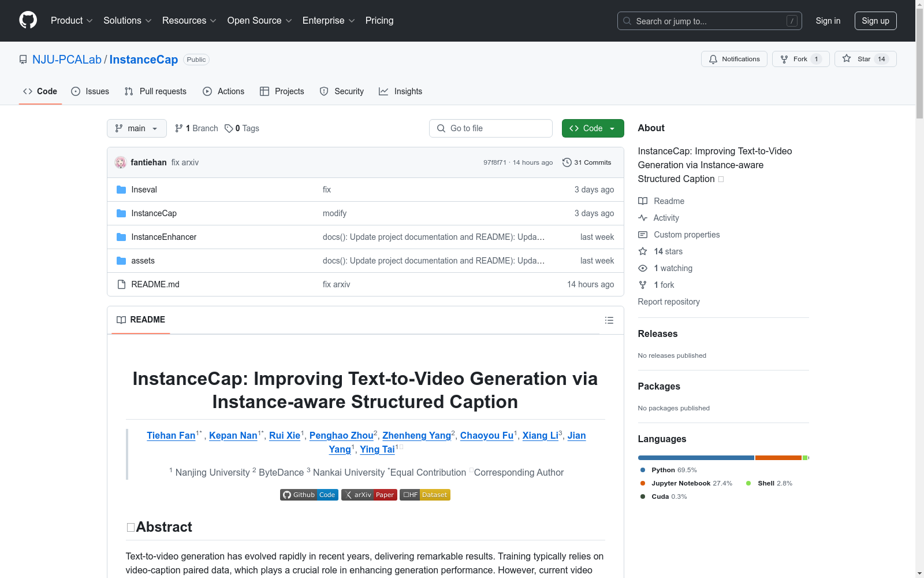Click the tag icon beside 0 Tags

[229, 128]
